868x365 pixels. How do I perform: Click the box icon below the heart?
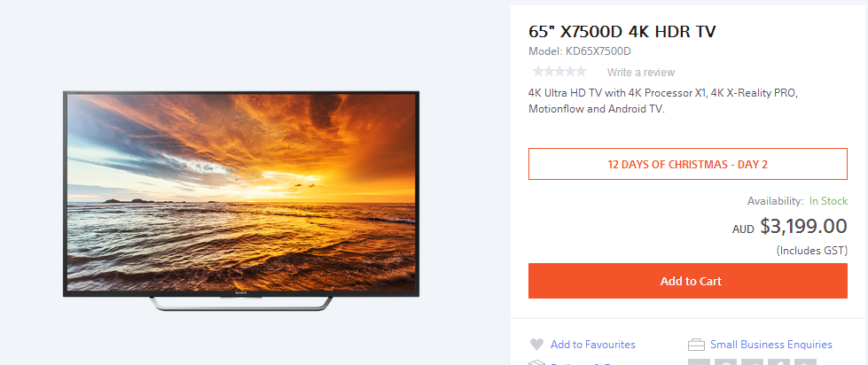pos(536,362)
